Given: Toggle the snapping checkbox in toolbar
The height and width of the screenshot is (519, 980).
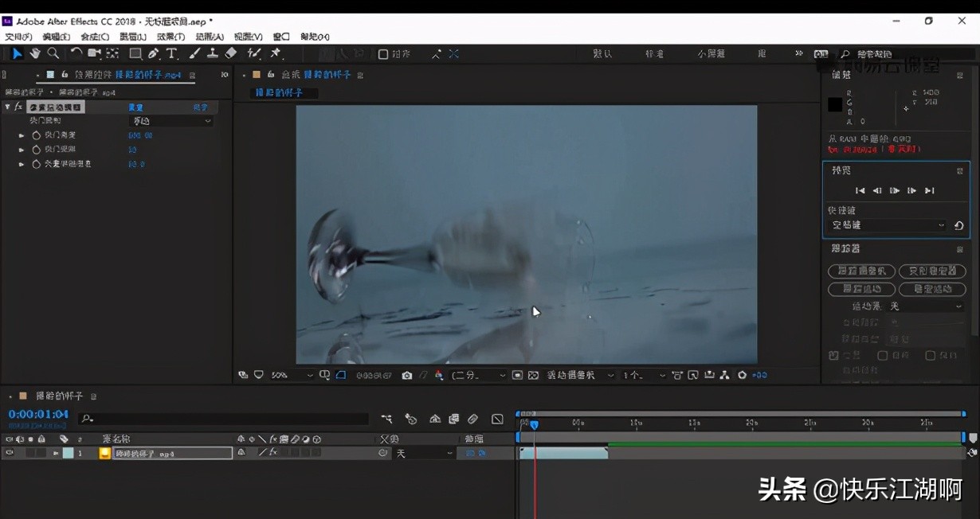Looking at the screenshot, I should coord(383,54).
